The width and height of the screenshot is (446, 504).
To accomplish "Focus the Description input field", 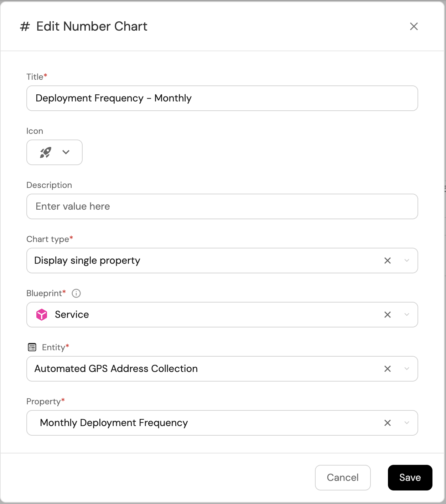I will pos(222,206).
